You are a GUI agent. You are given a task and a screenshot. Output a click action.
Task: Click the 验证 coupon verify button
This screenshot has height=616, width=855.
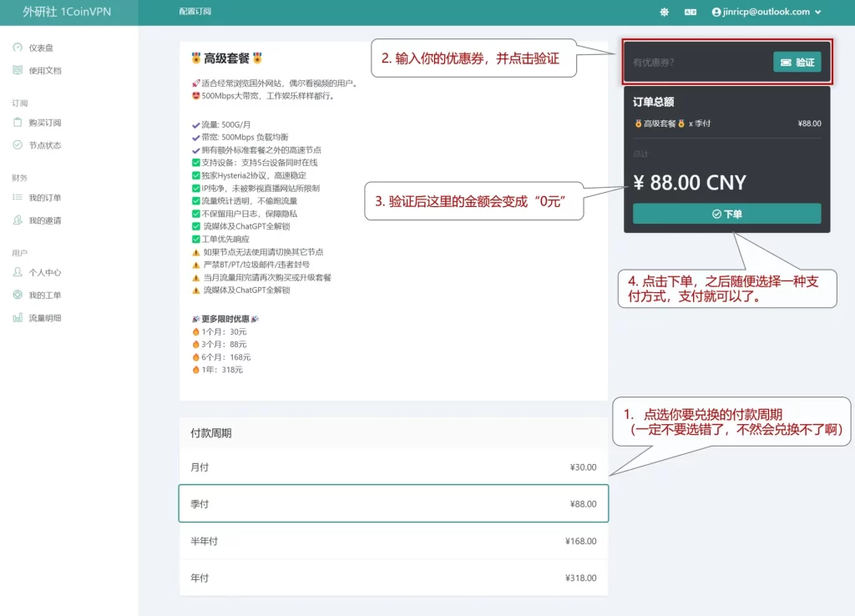[797, 62]
